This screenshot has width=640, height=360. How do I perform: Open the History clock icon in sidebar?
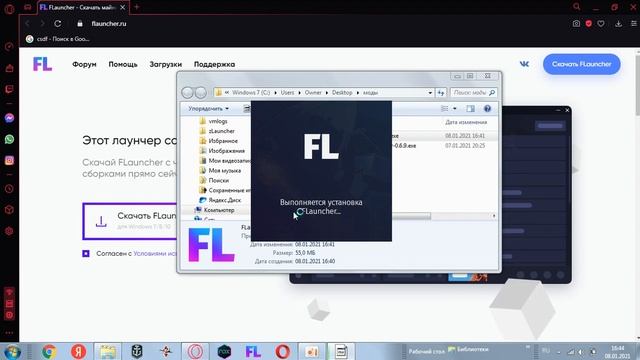point(9,189)
